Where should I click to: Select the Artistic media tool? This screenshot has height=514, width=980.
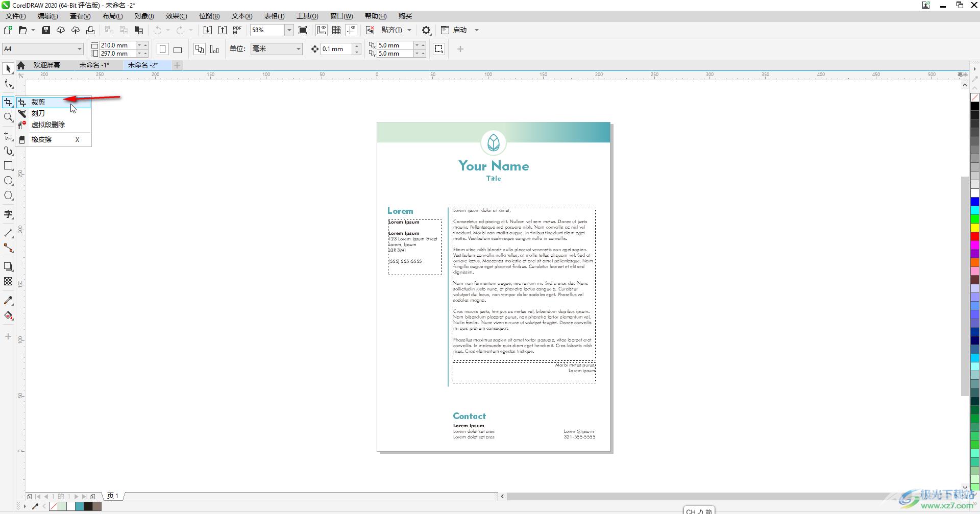click(x=8, y=151)
